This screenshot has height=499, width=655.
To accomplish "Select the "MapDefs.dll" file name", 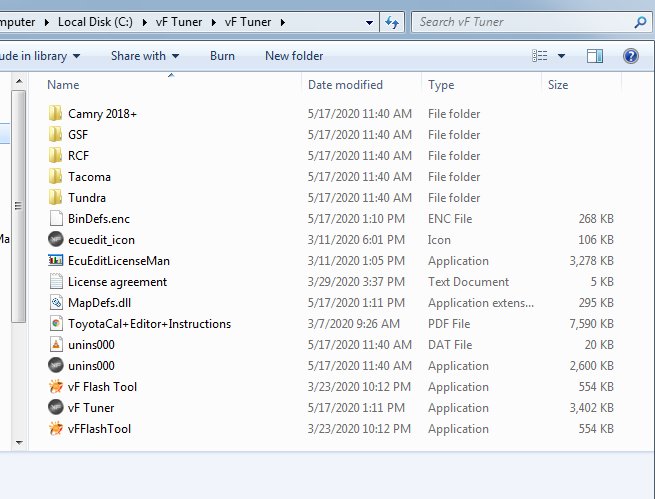I will 99,303.
